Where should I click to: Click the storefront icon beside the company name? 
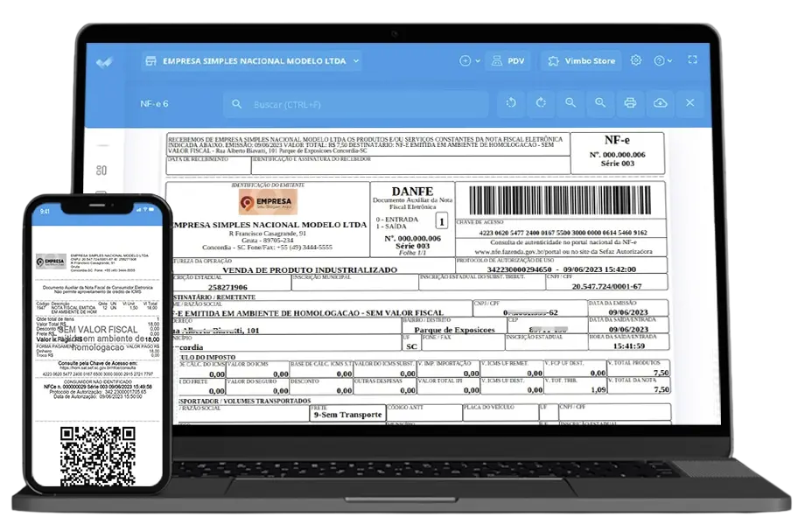150,61
